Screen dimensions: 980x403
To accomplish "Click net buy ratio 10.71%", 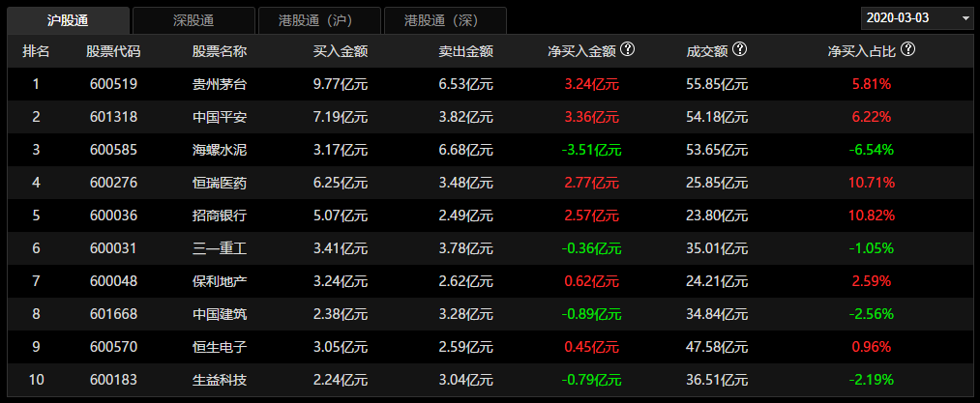I will click(872, 183).
